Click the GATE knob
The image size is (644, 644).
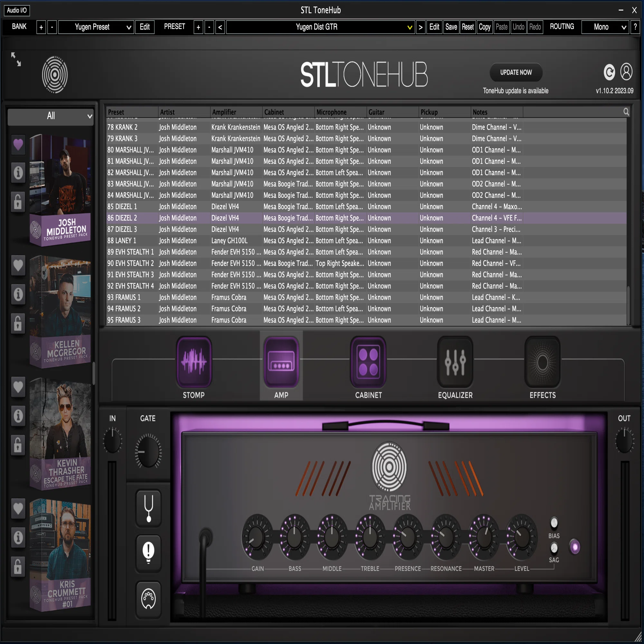[x=148, y=452]
